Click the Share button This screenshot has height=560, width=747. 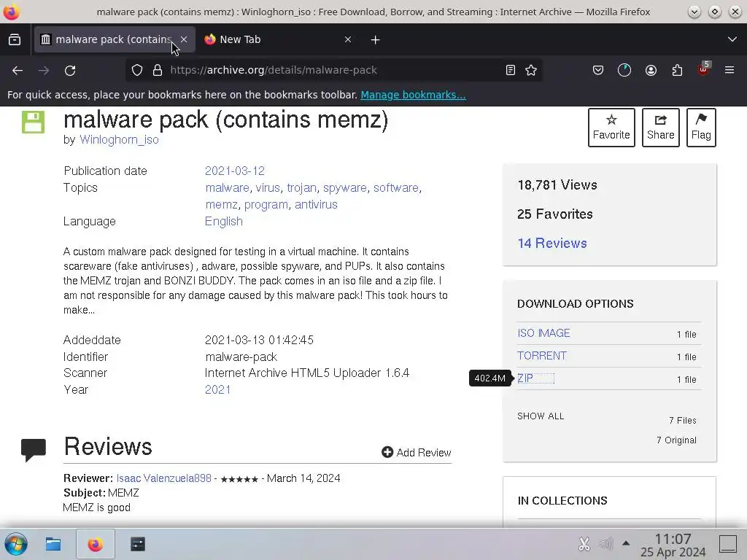click(660, 128)
